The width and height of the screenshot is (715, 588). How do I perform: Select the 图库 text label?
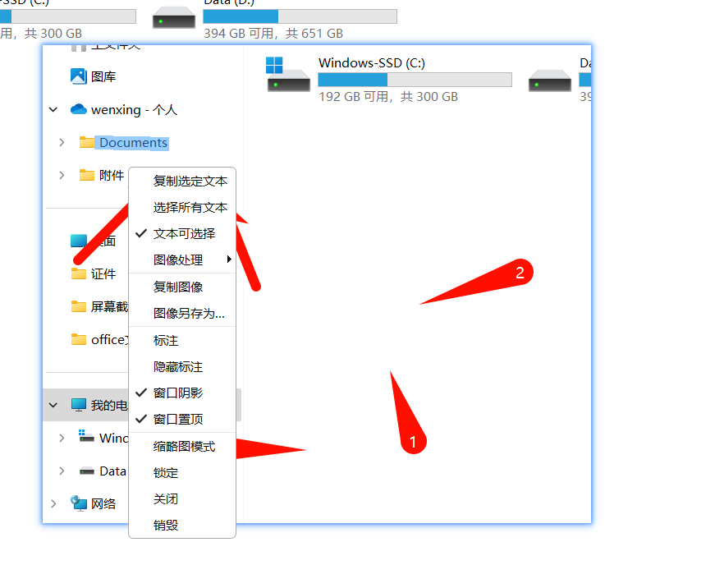[x=103, y=76]
